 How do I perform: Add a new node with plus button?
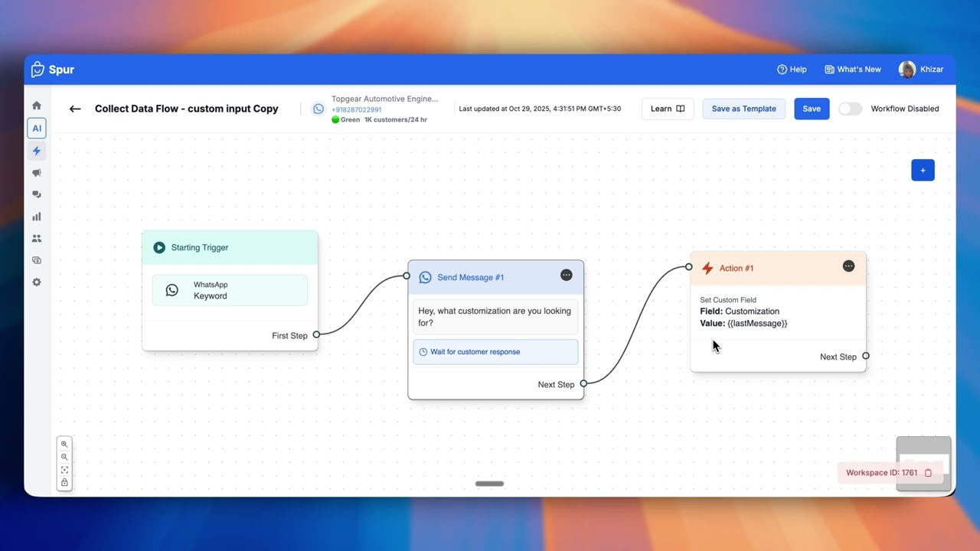[923, 171]
